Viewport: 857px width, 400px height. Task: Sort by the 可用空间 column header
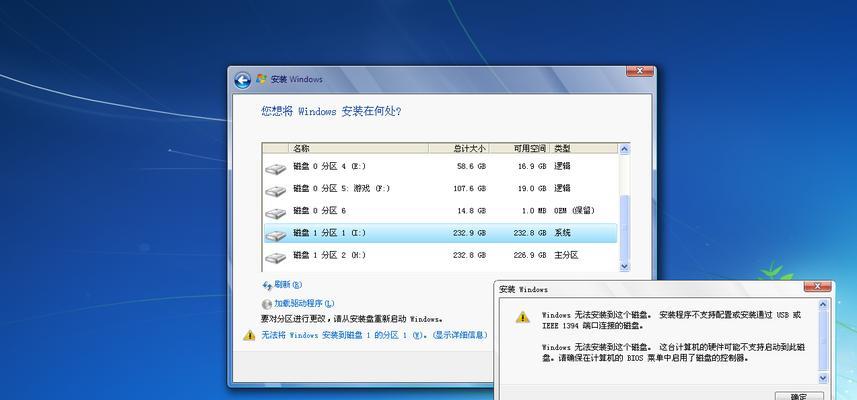(x=519, y=148)
